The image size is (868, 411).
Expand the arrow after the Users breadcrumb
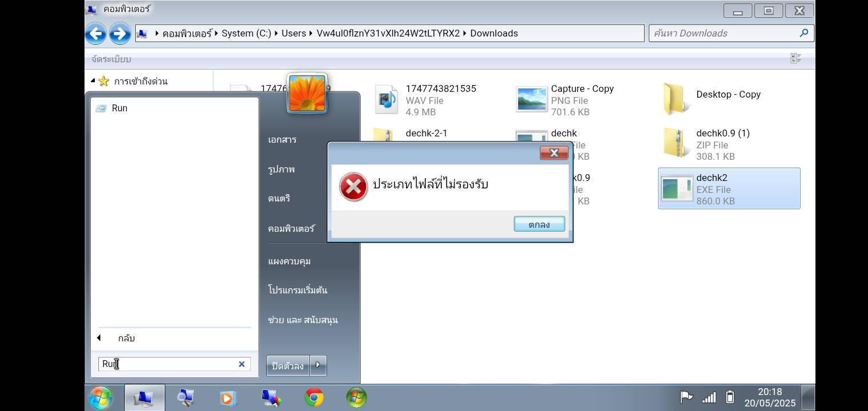click(x=311, y=33)
